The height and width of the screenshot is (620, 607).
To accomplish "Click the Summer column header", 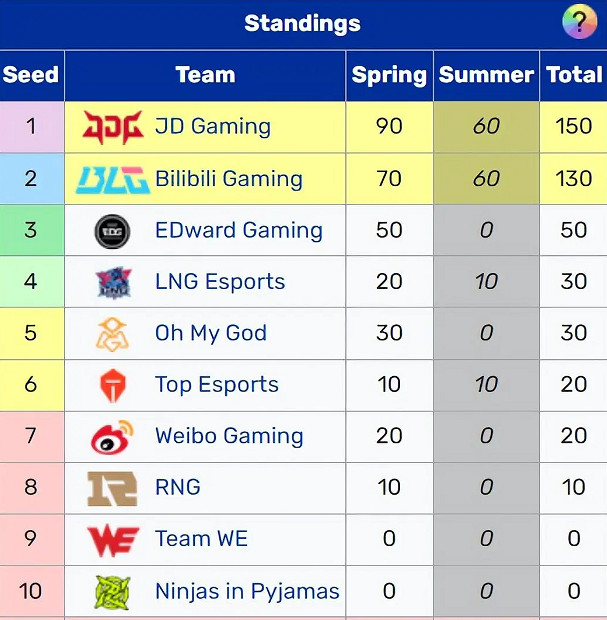I will click(486, 75).
